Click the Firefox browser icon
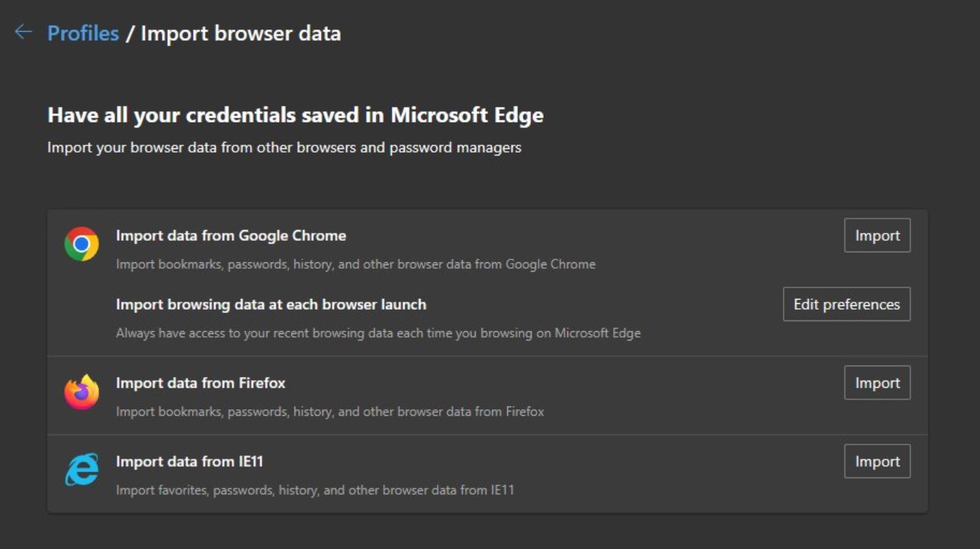This screenshot has width=980, height=549. click(80, 391)
